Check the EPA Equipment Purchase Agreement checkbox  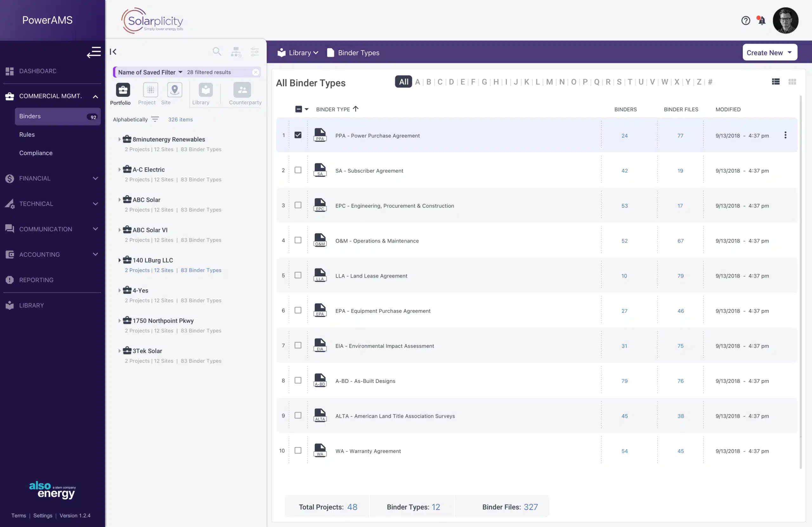[298, 310]
